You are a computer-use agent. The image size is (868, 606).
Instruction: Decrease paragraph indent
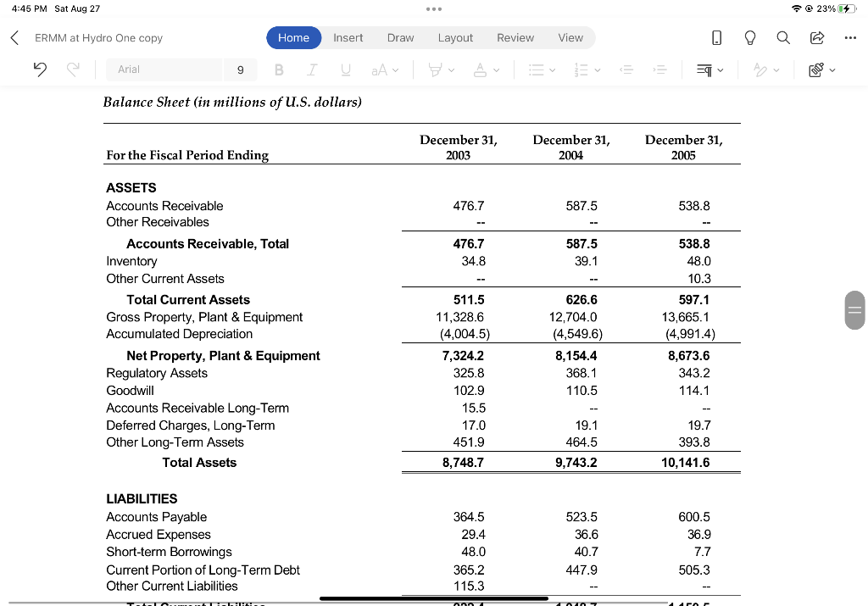click(x=626, y=69)
